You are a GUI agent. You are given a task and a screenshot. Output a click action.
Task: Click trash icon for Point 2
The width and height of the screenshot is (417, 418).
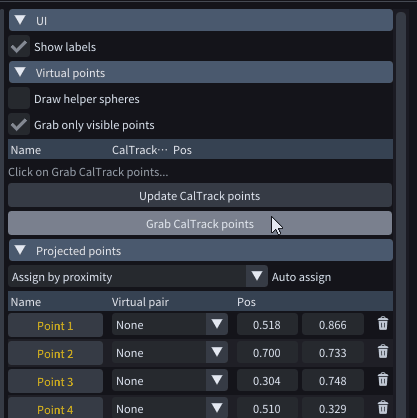pos(383,352)
